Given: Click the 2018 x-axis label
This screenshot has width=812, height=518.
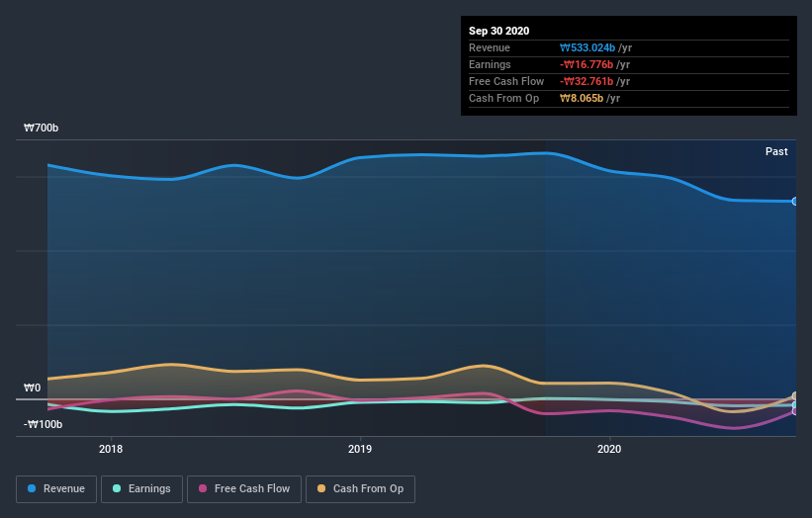Looking at the screenshot, I should click(x=111, y=449).
